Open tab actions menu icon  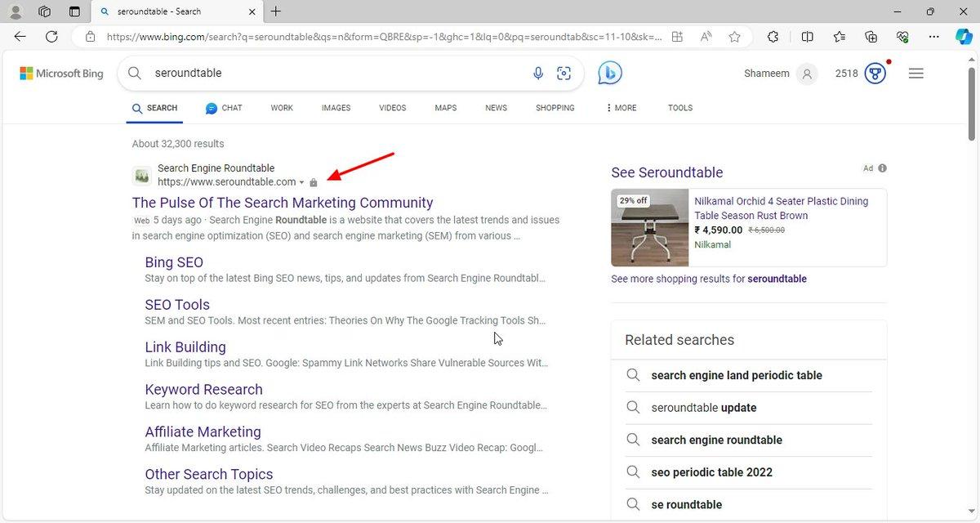pyautogui.click(x=74, y=11)
